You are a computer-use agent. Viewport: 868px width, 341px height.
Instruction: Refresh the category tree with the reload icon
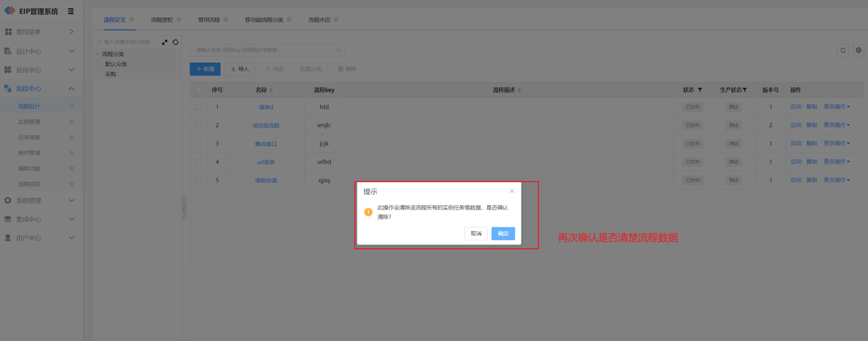pos(176,42)
